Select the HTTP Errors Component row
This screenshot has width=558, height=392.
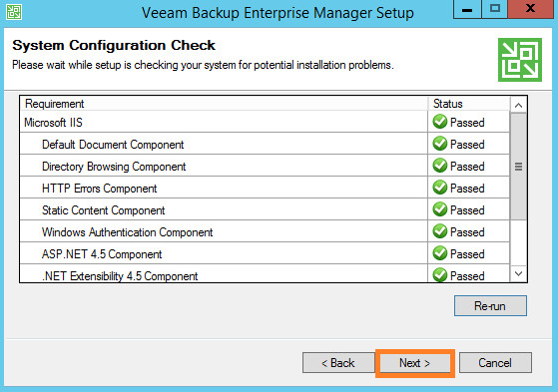[265, 188]
